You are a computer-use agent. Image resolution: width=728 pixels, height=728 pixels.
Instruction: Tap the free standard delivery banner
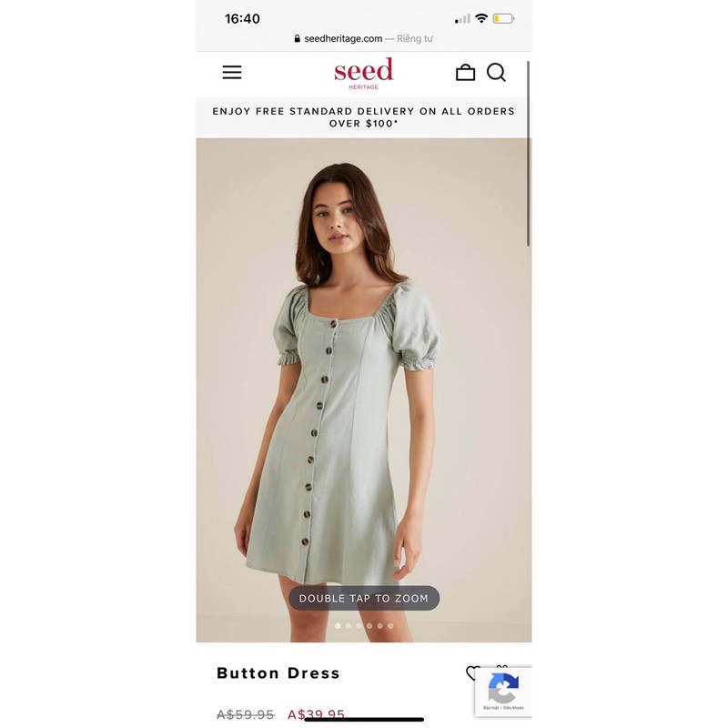click(363, 117)
